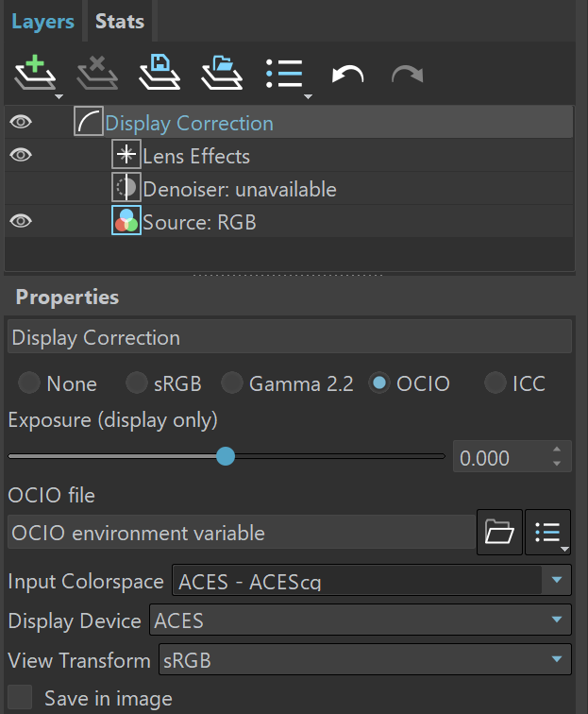Open the View Transform dropdown
Screen dimensions: 588x714
point(363,660)
